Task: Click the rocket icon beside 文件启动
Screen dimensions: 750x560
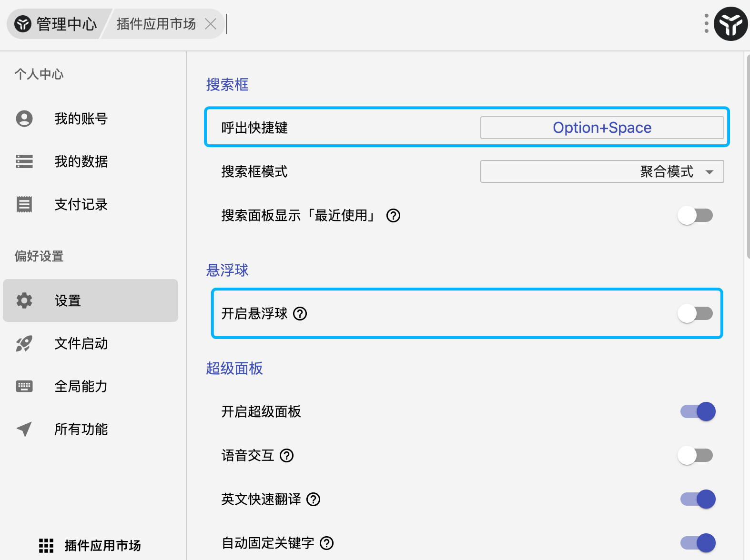Action: (x=24, y=343)
